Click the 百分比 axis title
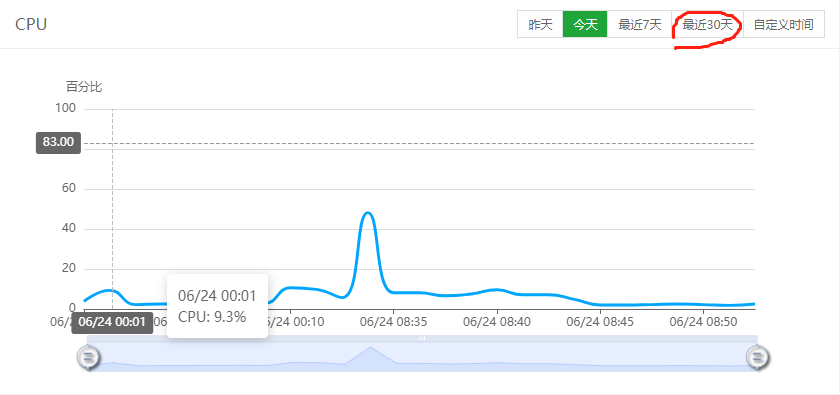This screenshot has height=395, width=840. (x=84, y=87)
